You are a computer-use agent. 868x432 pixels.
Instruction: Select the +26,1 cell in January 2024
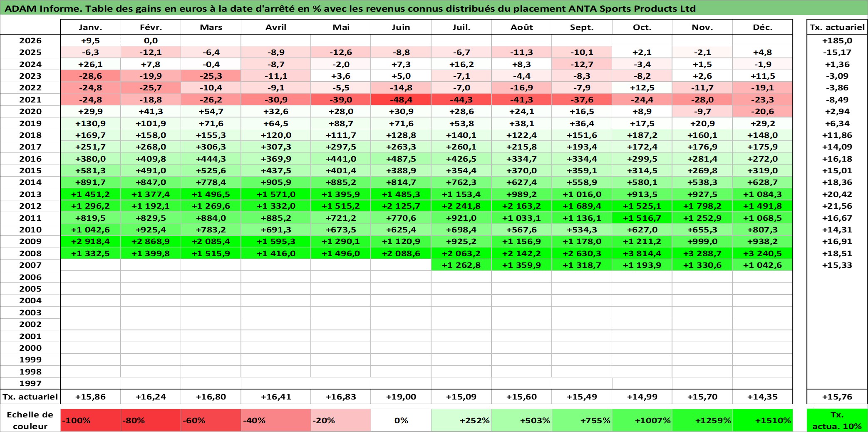click(x=91, y=64)
